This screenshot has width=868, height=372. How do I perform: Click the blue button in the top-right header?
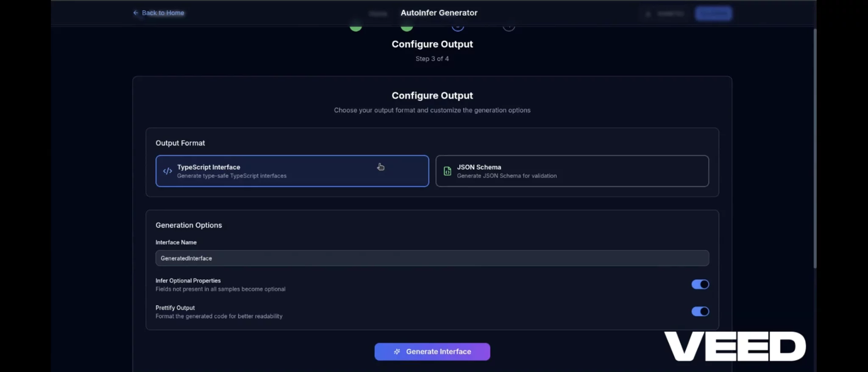coord(713,14)
